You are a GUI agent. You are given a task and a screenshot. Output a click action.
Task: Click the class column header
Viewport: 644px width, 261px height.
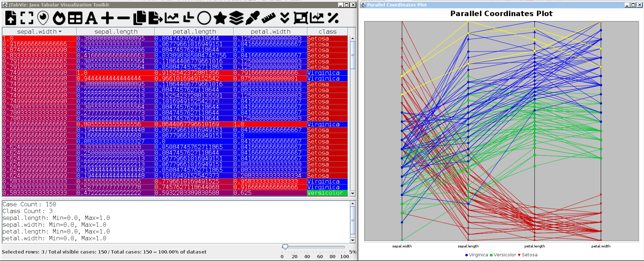(x=327, y=31)
